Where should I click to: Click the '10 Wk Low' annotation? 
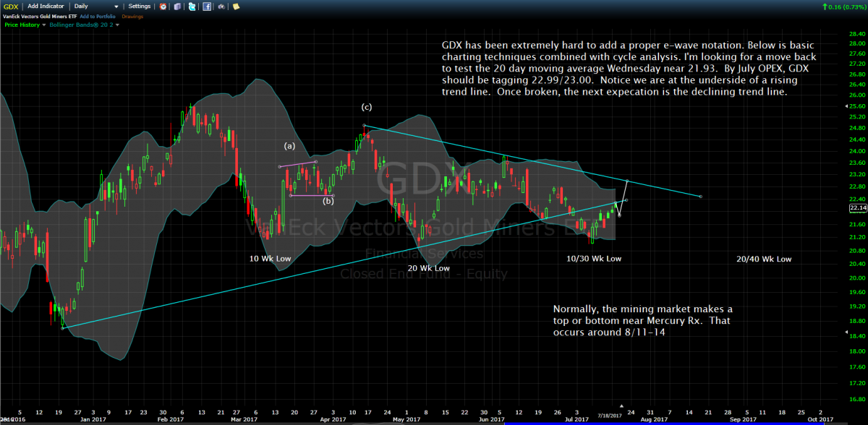pos(270,258)
